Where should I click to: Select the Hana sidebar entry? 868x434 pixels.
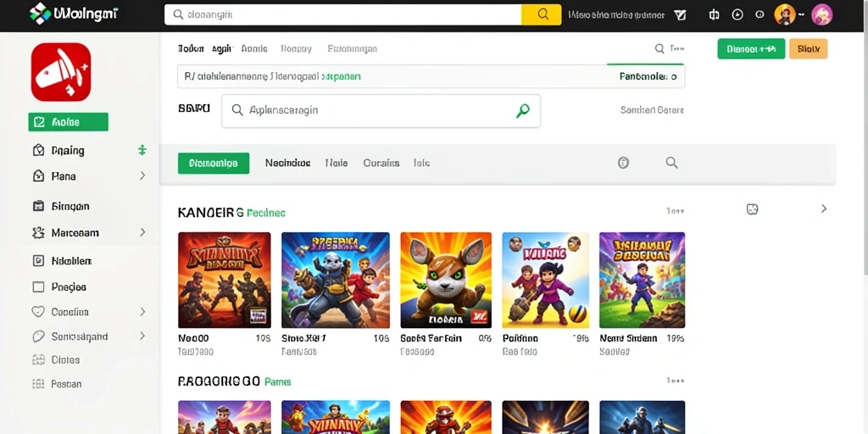pos(64,176)
